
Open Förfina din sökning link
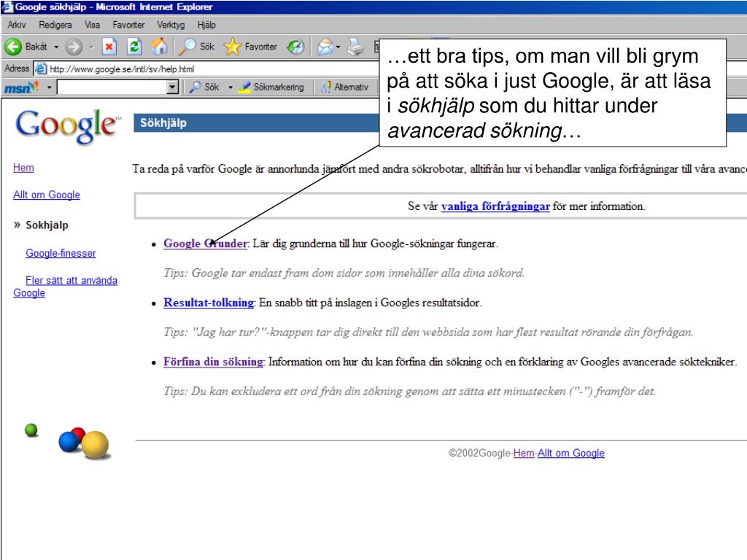coord(213,362)
